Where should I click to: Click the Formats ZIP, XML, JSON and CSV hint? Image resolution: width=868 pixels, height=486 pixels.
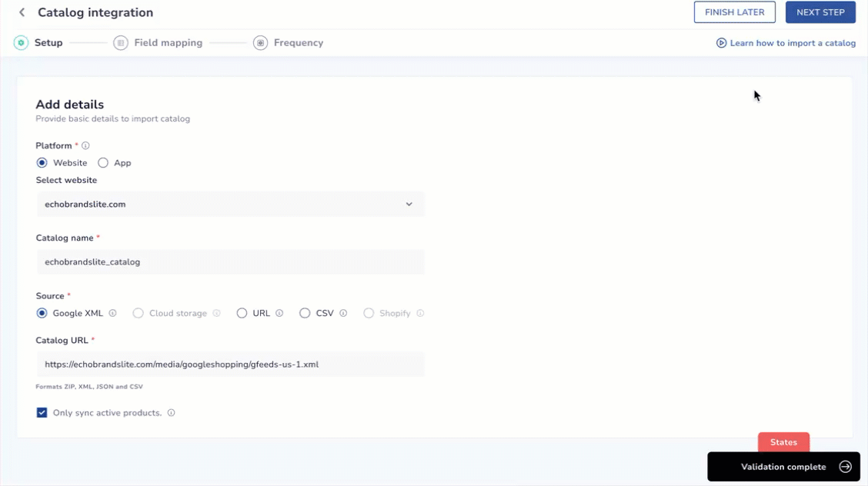[x=89, y=387]
